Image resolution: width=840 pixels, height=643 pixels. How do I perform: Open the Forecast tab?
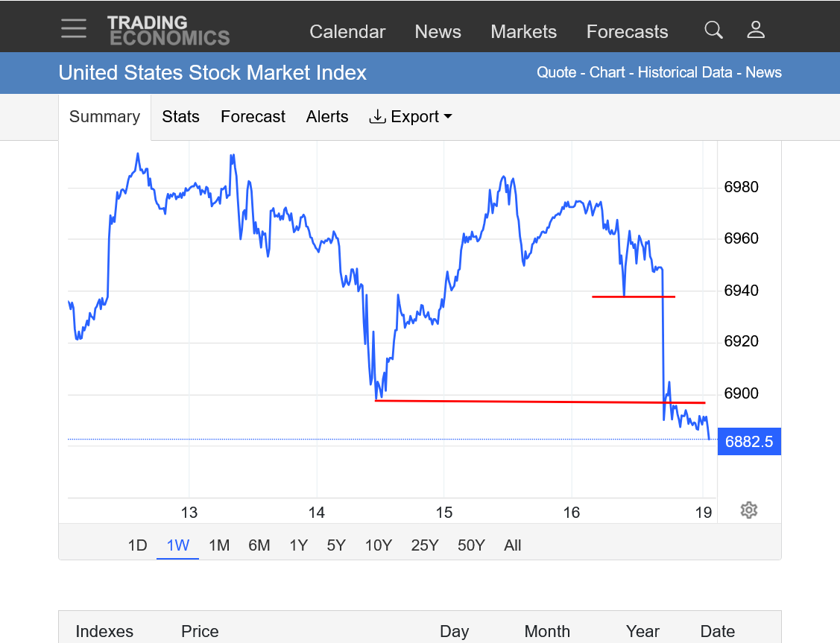[x=253, y=117]
